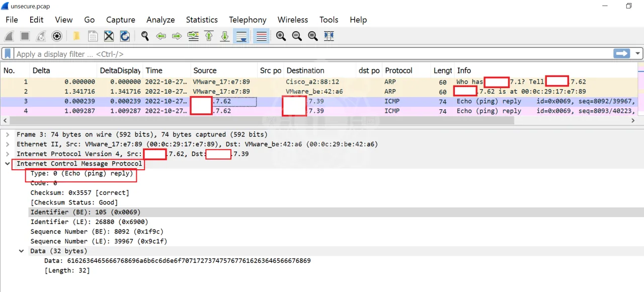The image size is (644, 292).
Task: Zoom in the main window text
Action: point(281,36)
